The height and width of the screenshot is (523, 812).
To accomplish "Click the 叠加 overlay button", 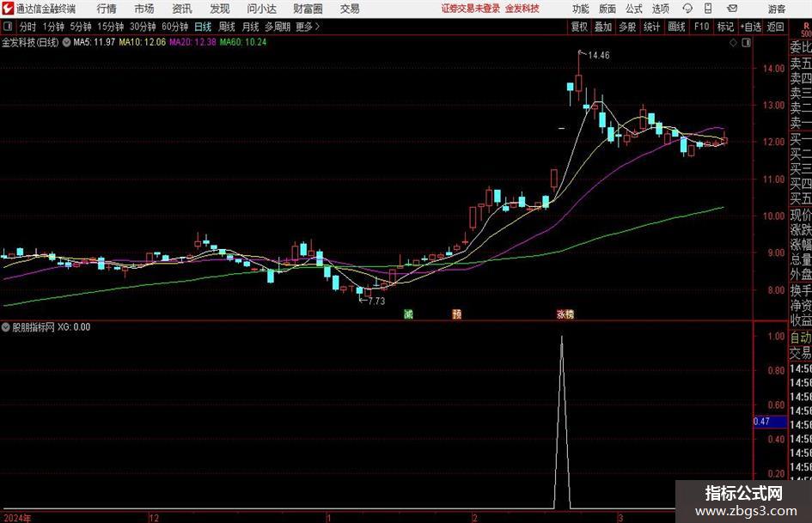I will [x=603, y=27].
